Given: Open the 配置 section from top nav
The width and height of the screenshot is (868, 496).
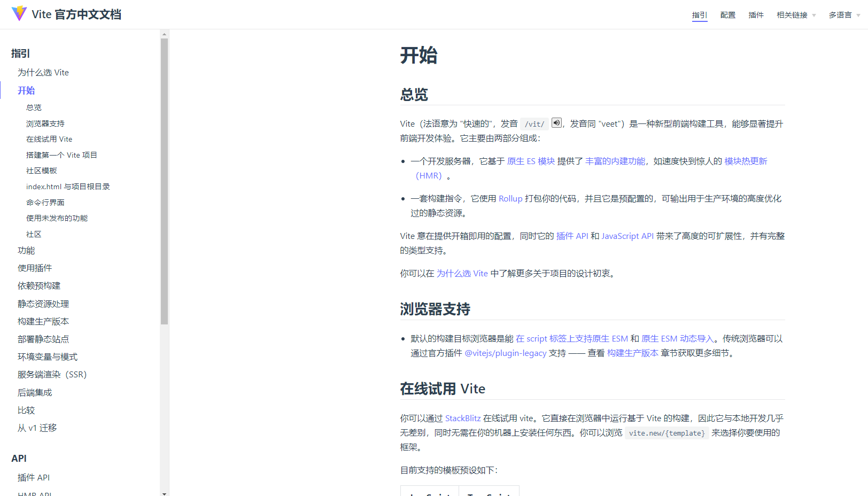Looking at the screenshot, I should click(727, 15).
